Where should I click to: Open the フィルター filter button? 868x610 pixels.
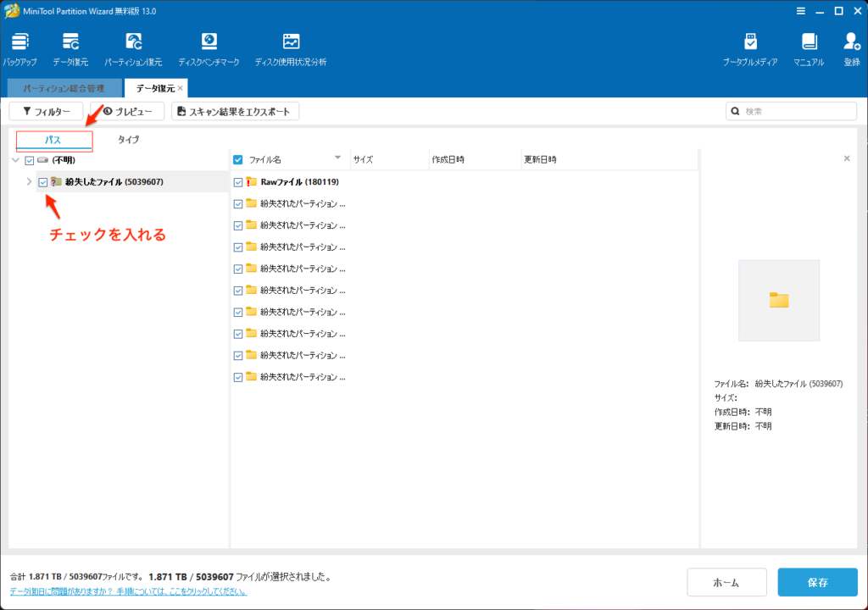click(x=47, y=111)
